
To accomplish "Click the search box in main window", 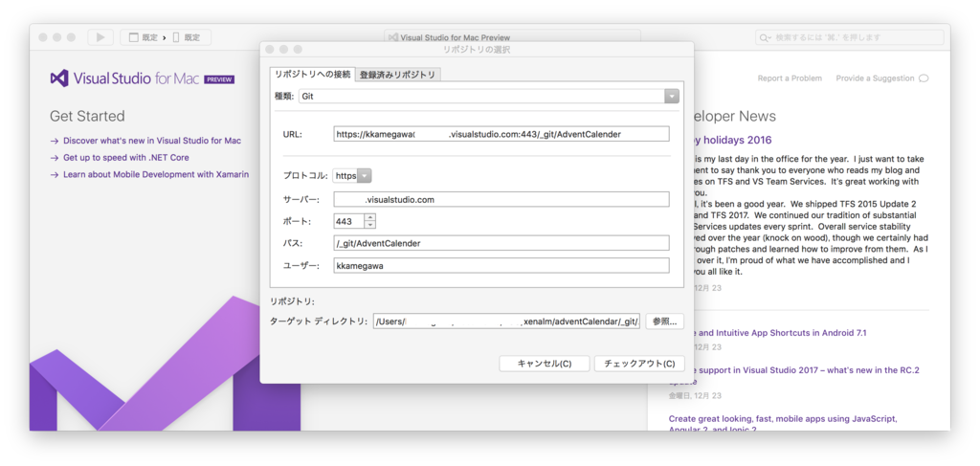I will [850, 38].
